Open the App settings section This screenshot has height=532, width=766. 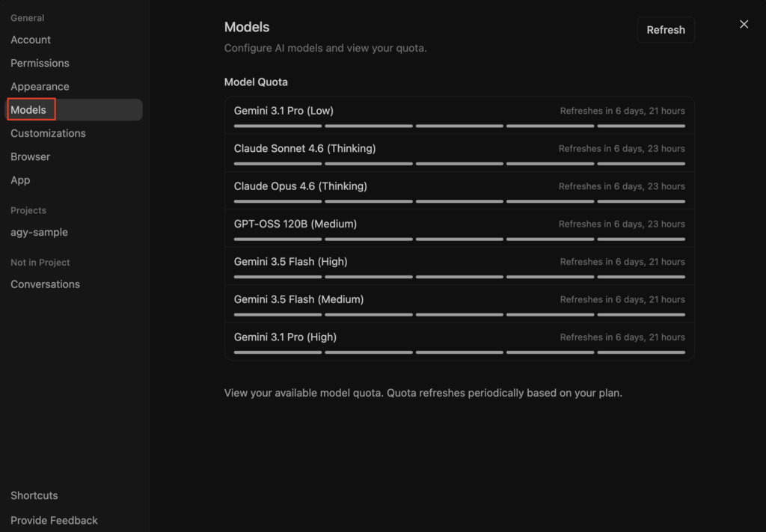coord(20,180)
